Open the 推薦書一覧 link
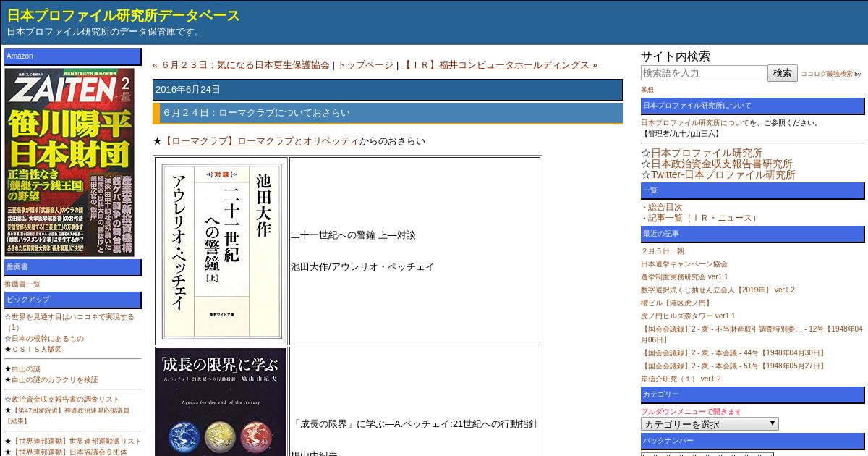Screen dimensions: 868x456 pos(22,284)
